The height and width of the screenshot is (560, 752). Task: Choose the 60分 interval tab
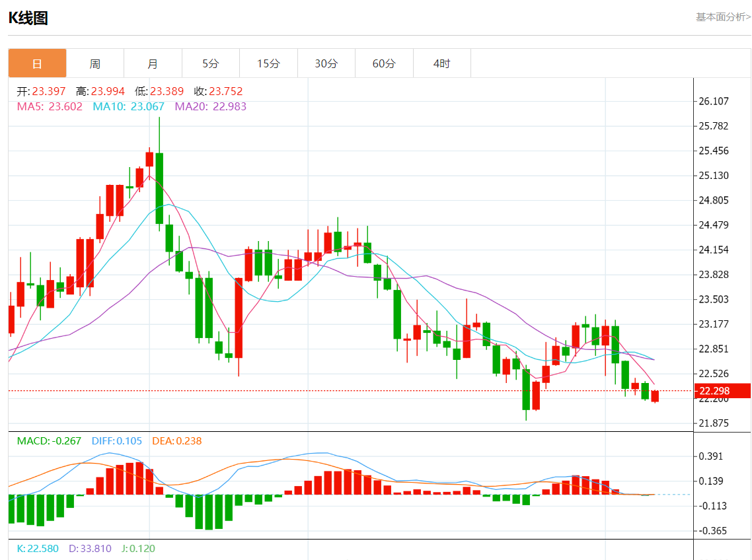384,63
